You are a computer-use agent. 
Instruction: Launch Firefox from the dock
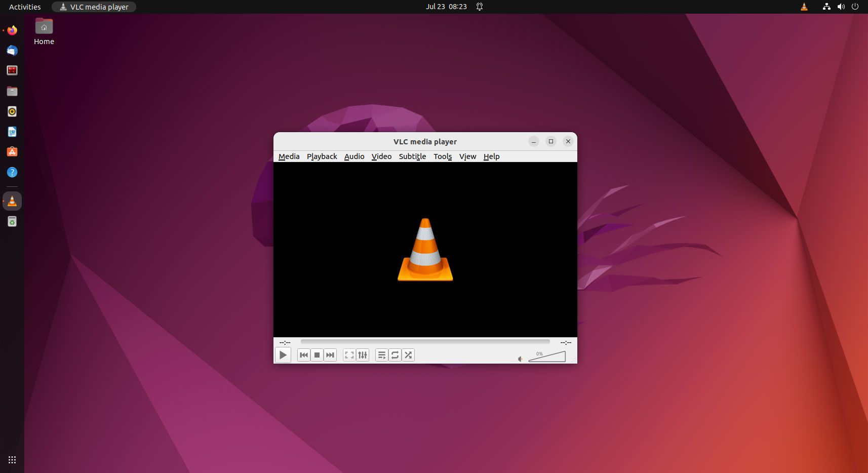tap(12, 30)
